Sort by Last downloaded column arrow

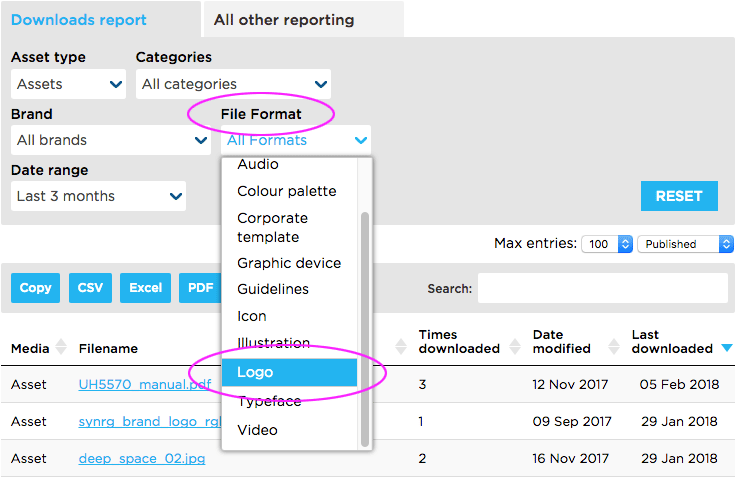click(x=726, y=348)
